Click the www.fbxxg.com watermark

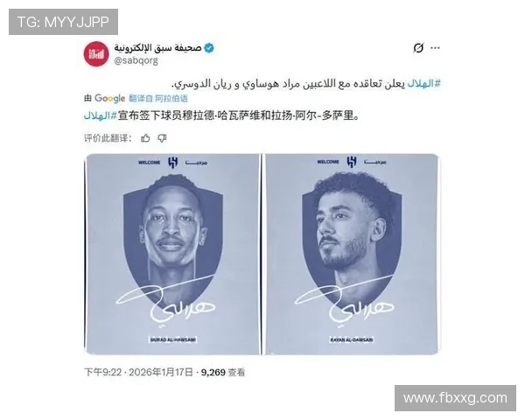tap(455, 398)
